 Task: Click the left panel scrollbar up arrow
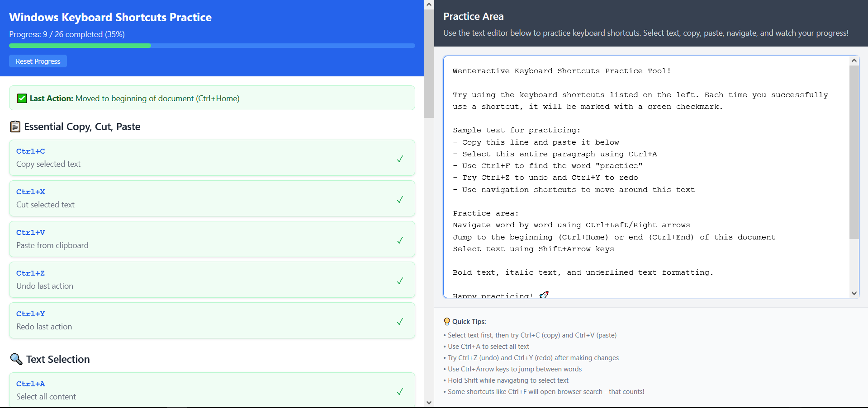point(429,5)
